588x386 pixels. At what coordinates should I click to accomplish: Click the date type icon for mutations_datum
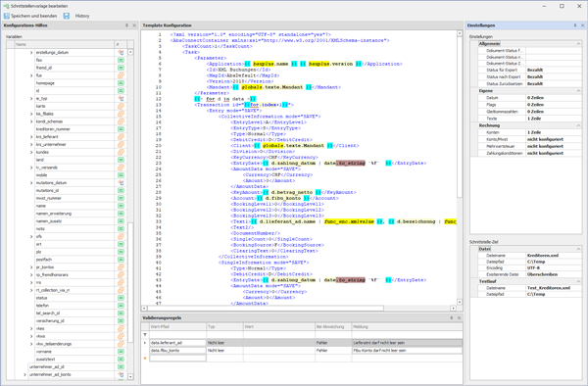121,183
